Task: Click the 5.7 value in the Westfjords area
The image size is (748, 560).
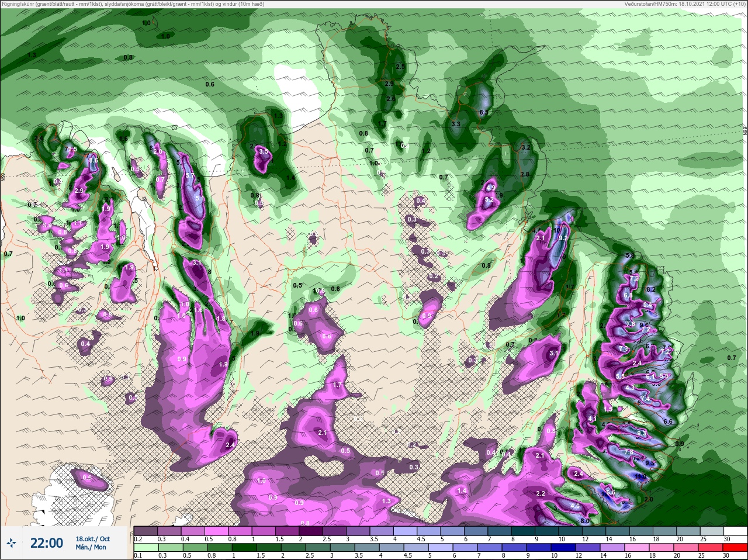Action: pos(189,175)
